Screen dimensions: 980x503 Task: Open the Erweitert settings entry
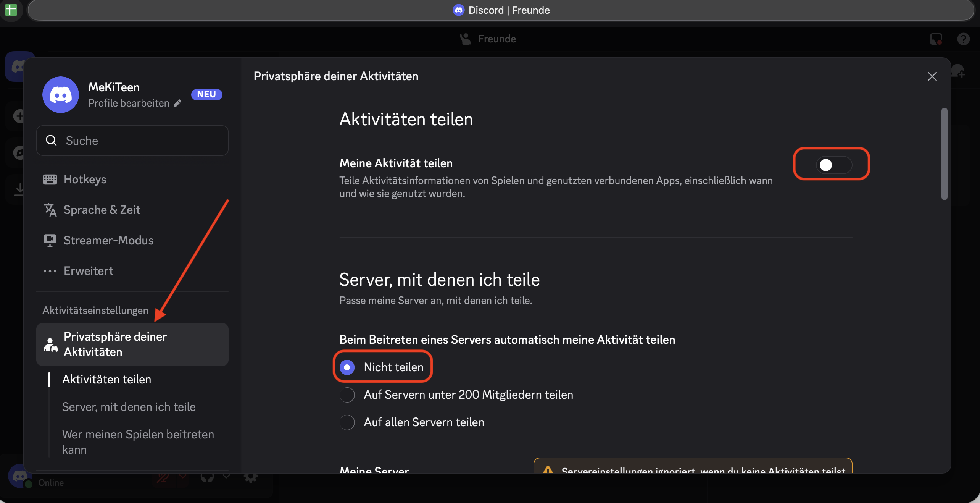pos(89,271)
